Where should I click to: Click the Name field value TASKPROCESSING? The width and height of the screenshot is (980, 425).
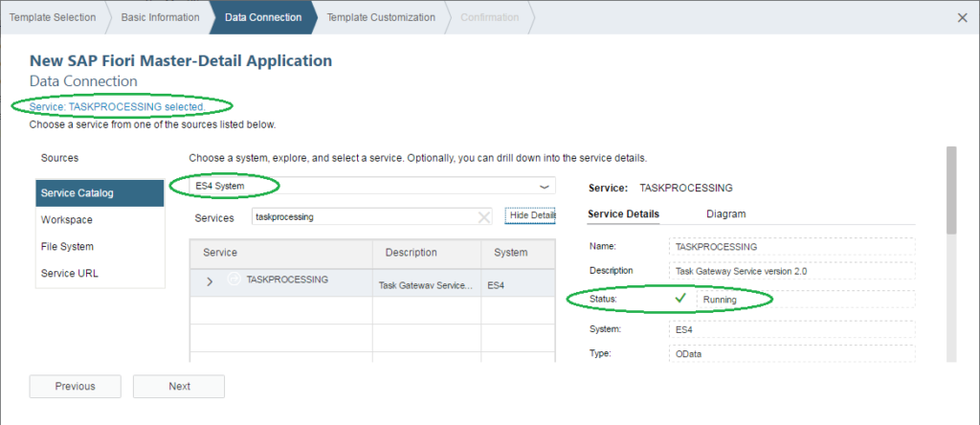coord(791,247)
